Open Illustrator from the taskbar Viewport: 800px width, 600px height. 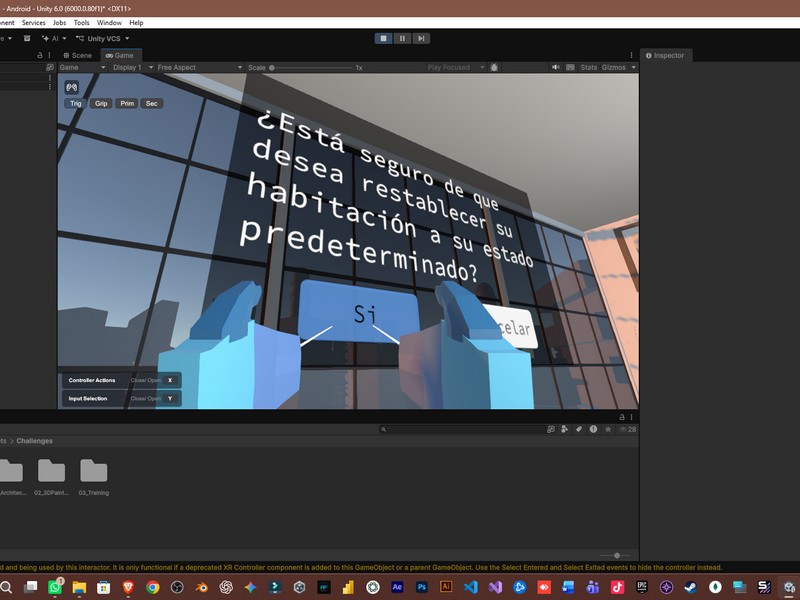(446, 587)
